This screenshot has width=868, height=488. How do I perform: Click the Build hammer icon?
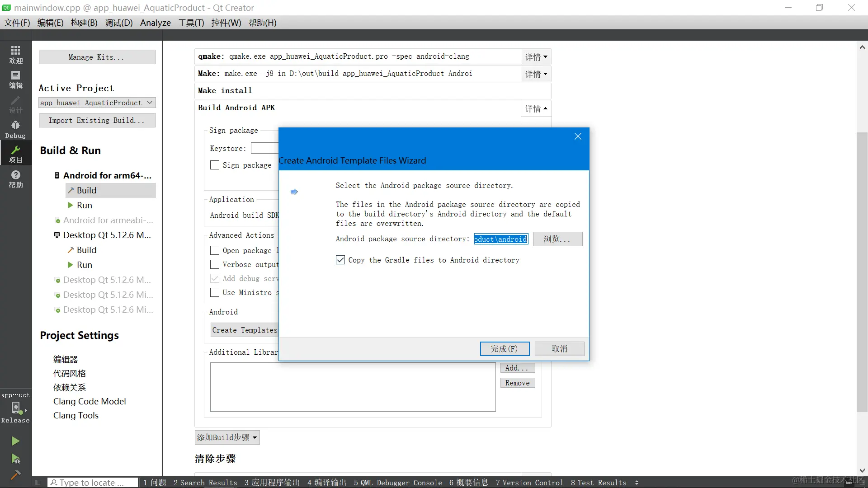click(15, 475)
